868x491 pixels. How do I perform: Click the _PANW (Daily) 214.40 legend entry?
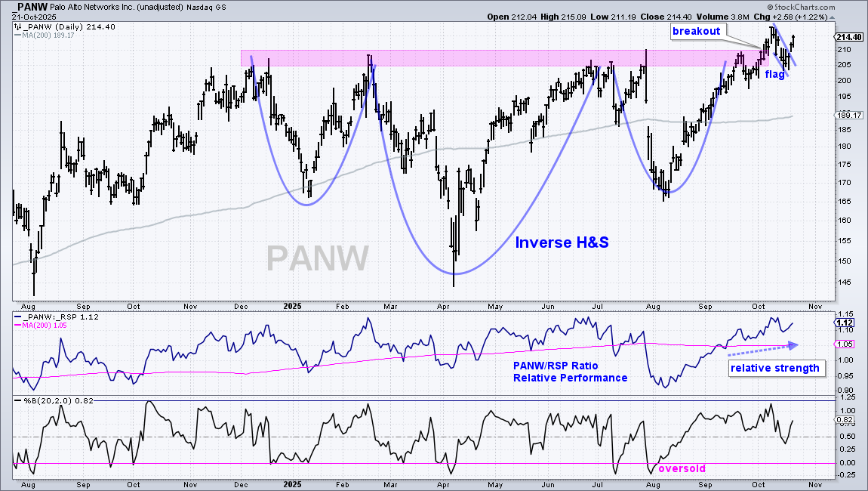click(x=69, y=26)
